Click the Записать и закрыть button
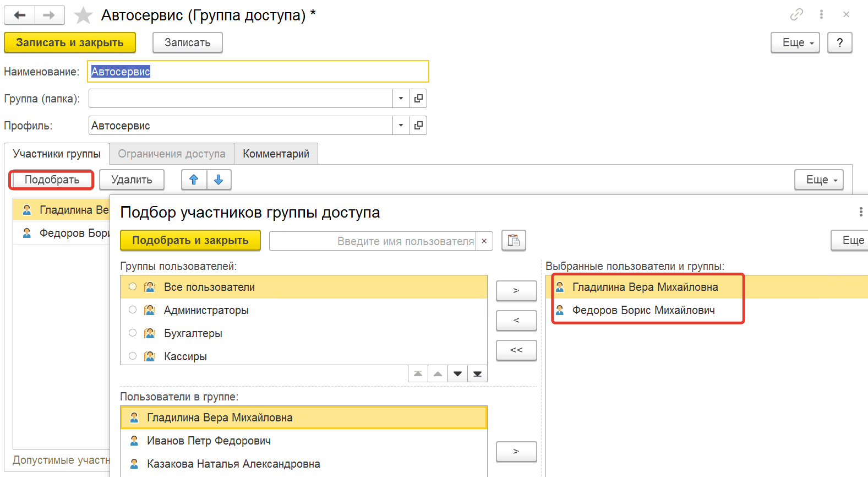868x477 pixels. tap(70, 42)
